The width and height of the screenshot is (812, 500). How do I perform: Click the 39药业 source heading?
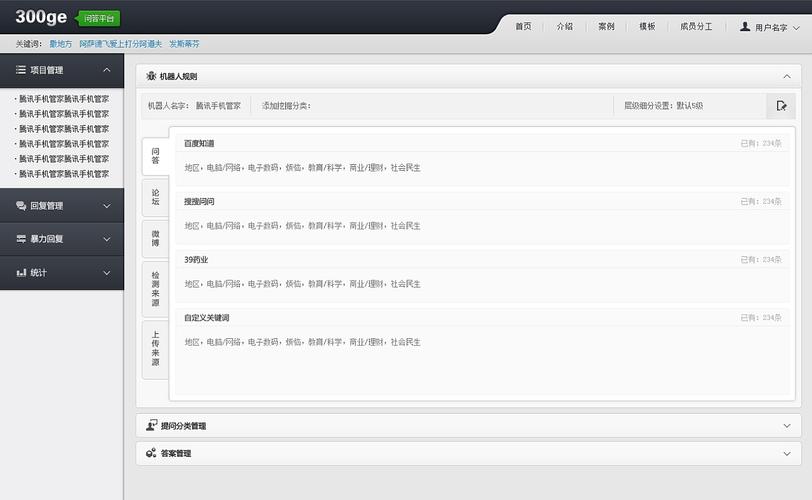196,260
